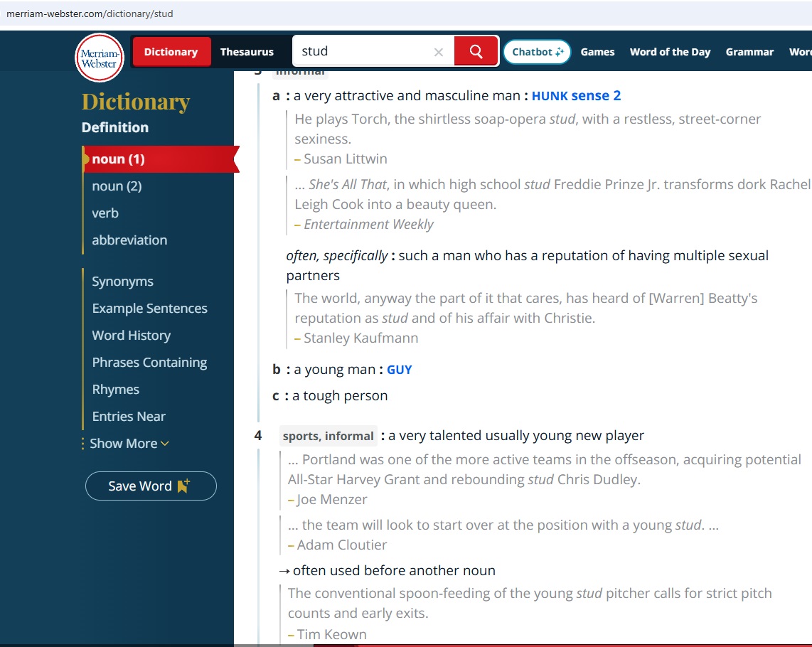Click 'Tim Keown' attribution
Image resolution: width=812 pixels, height=647 pixels.
(331, 635)
